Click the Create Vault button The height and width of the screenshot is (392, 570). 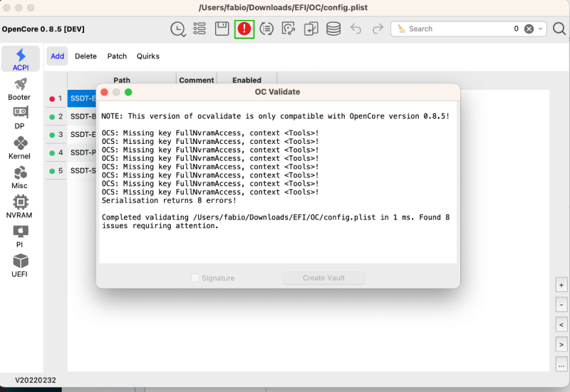[x=324, y=278]
